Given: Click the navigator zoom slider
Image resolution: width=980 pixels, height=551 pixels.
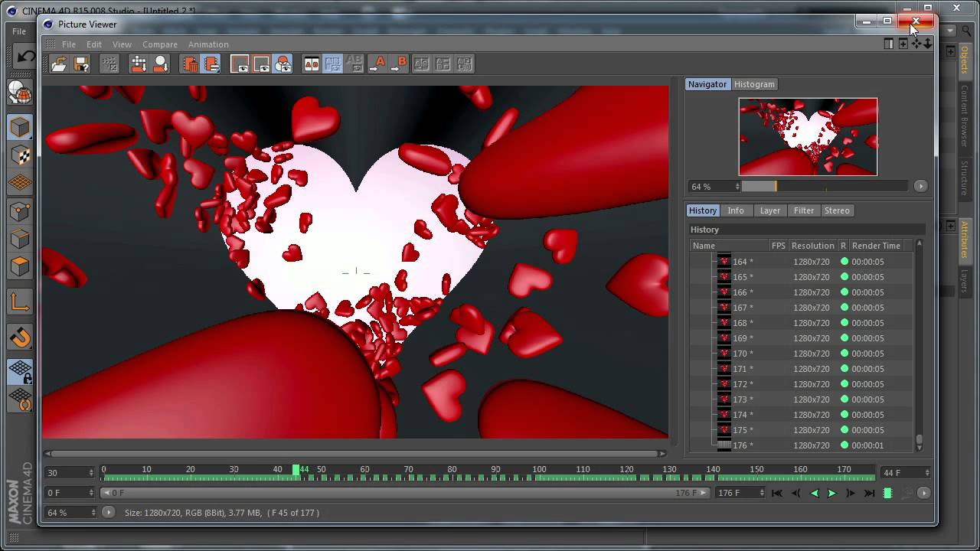Looking at the screenshot, I should [x=825, y=186].
